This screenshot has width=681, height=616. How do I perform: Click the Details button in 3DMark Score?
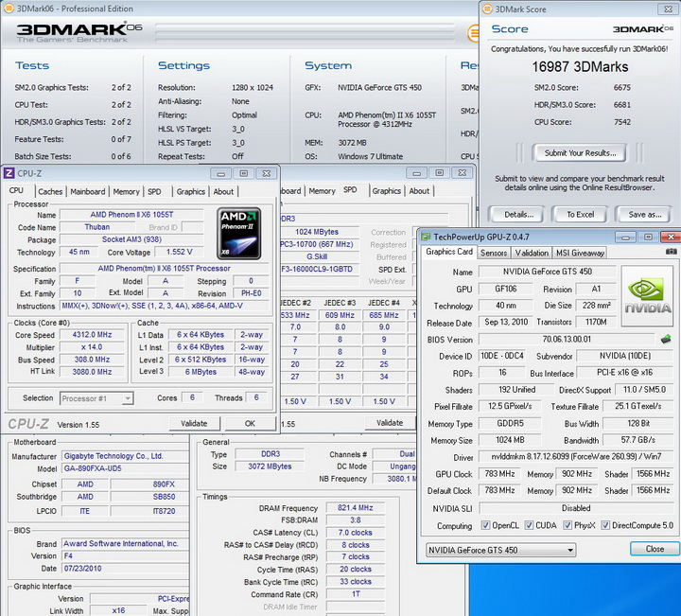point(518,215)
